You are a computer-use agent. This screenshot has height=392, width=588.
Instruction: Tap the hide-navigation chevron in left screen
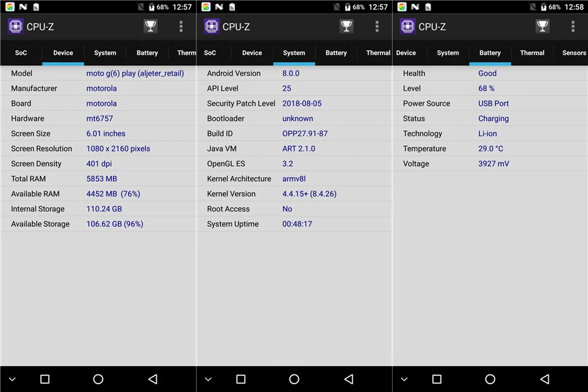coord(12,379)
